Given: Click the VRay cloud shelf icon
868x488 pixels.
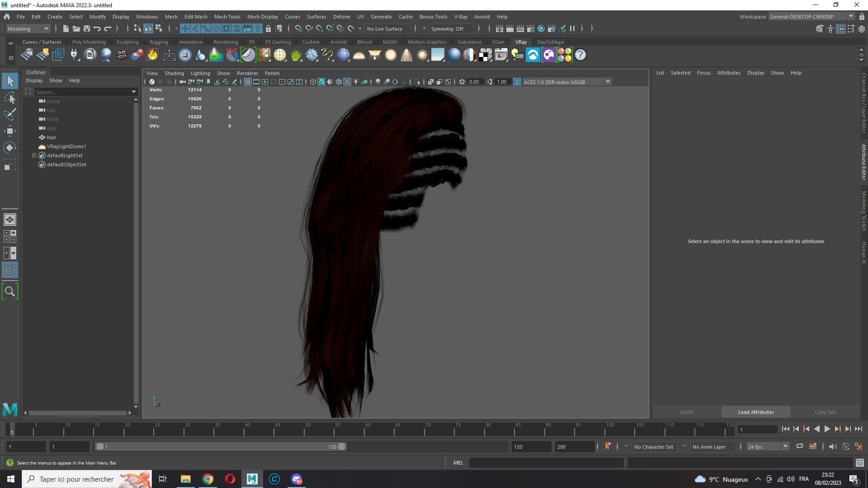Looking at the screenshot, I should pyautogui.click(x=533, y=55).
